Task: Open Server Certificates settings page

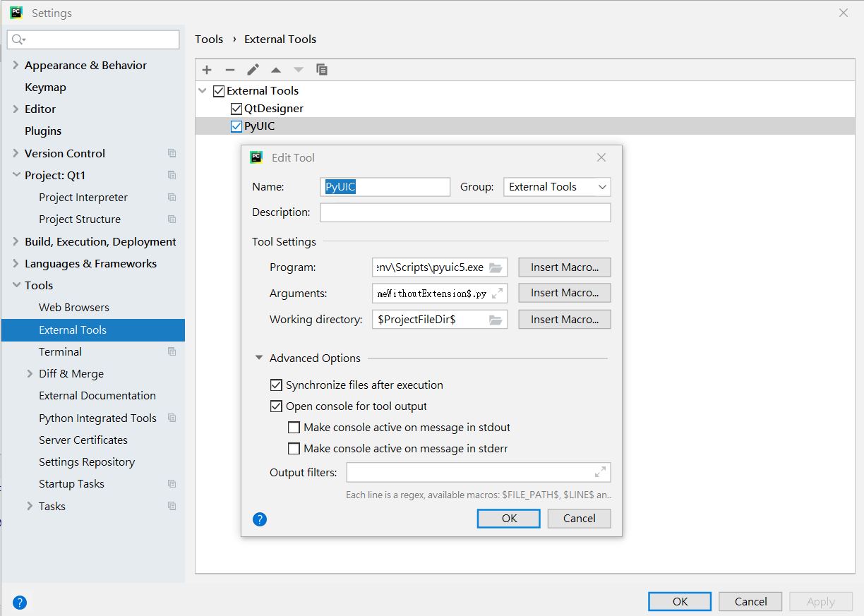Action: (83, 440)
